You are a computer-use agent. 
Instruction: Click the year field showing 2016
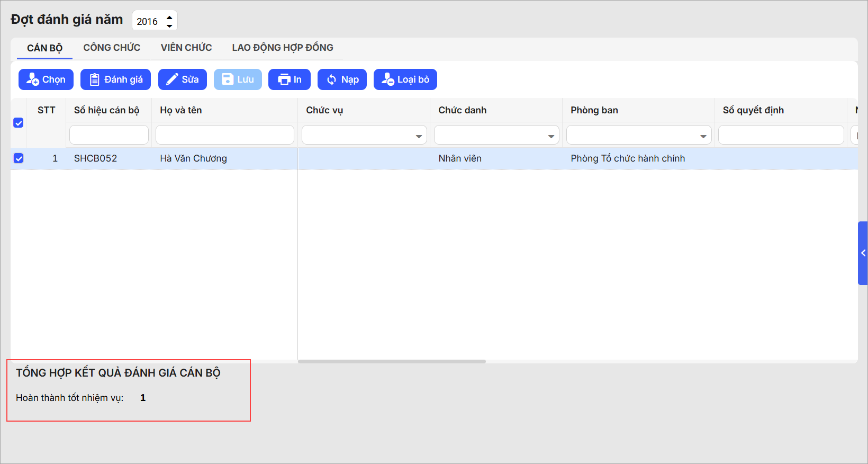pyautogui.click(x=148, y=21)
